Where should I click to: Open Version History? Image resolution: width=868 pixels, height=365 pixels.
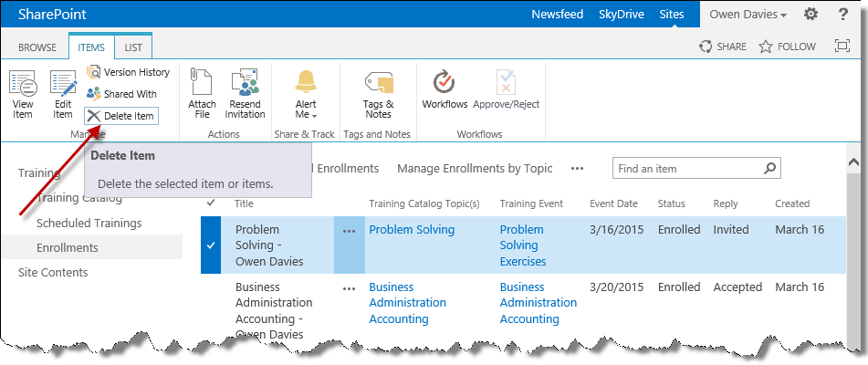[128, 72]
